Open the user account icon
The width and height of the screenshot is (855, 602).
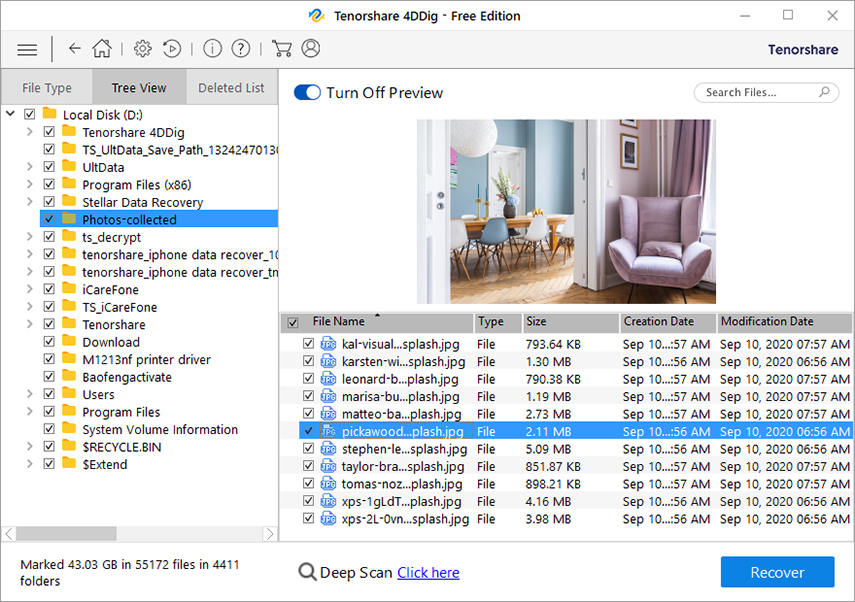[310, 48]
